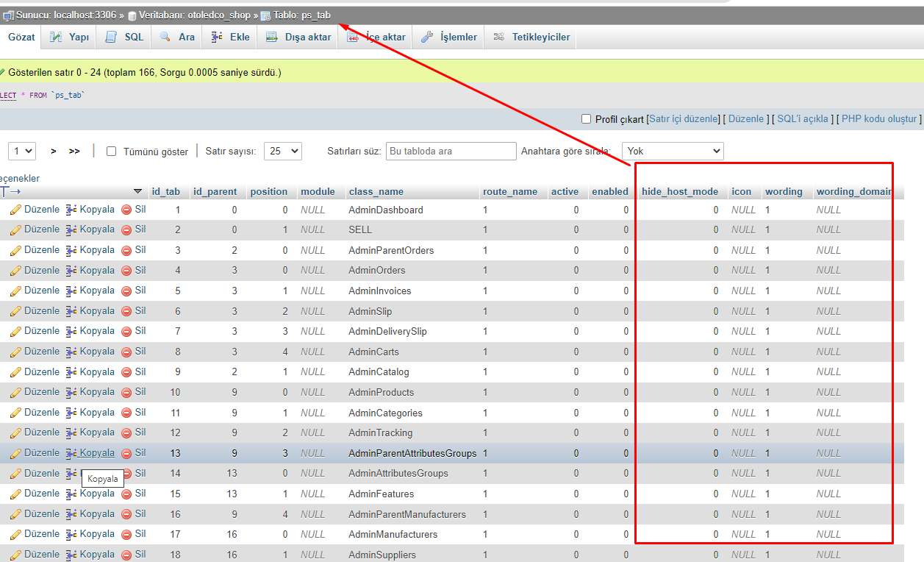The width and height of the screenshot is (924, 562).
Task: Open Veritabanı: otoledco_shop breadcrumb link
Action: tap(194, 15)
